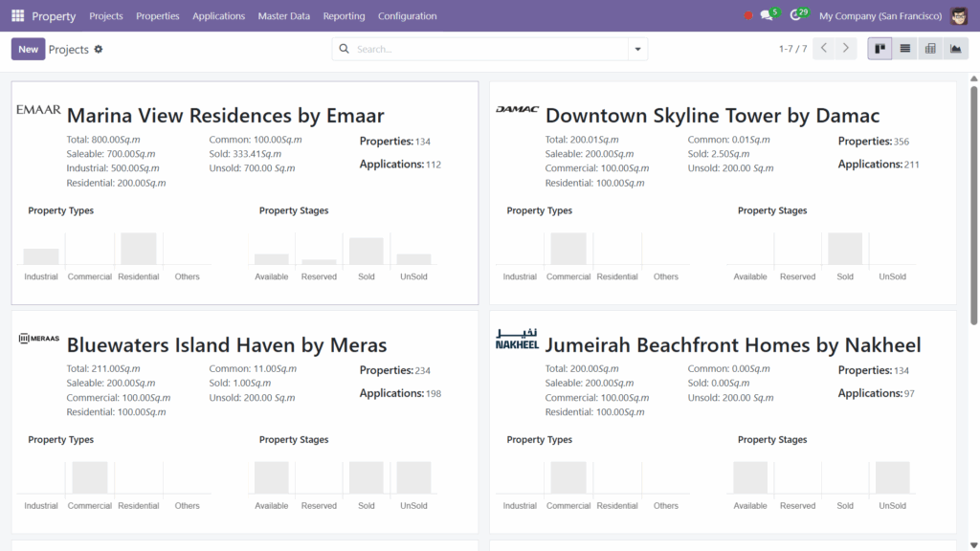
Task: Click UnSold bar in Bluewaters stages chart
Action: [x=413, y=478]
